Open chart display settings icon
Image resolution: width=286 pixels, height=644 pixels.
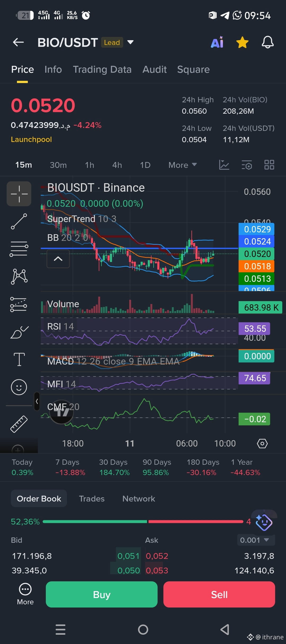[x=247, y=165]
